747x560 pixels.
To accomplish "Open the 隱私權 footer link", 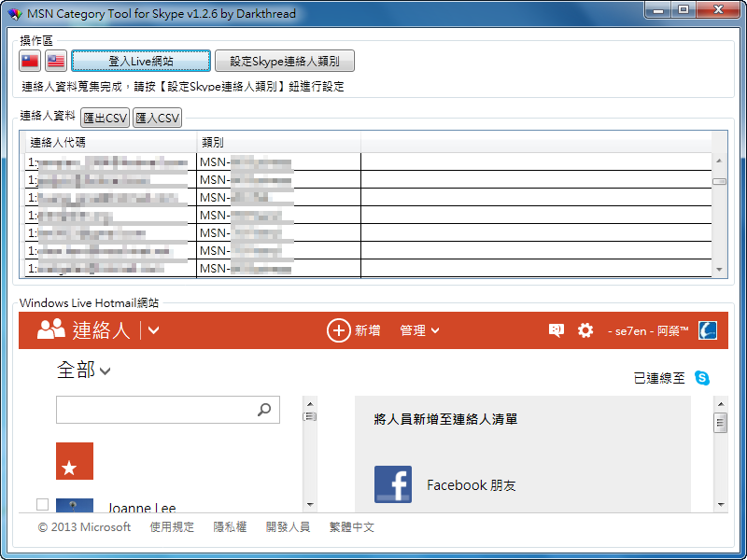I will tap(230, 527).
